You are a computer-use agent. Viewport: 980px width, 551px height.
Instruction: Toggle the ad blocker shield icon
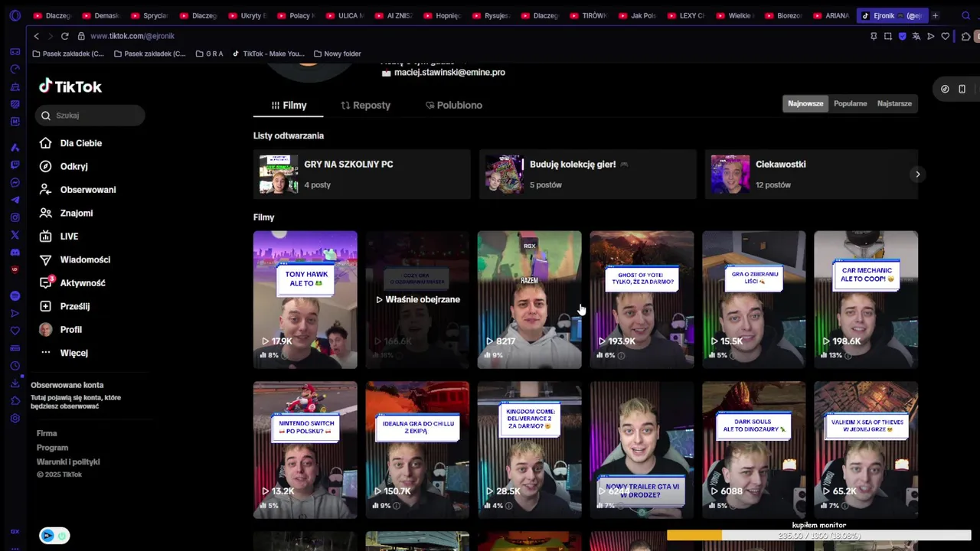(902, 36)
